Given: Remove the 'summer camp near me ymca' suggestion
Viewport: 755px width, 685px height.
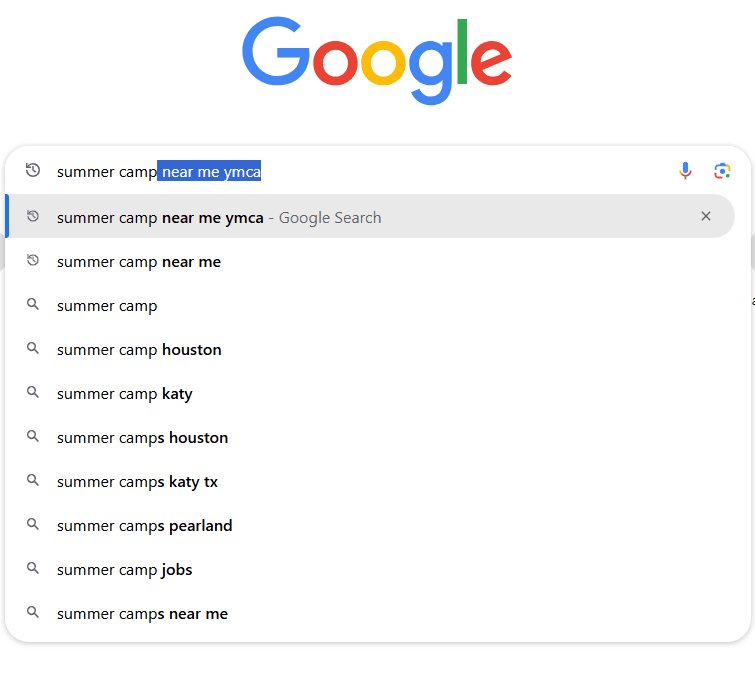Looking at the screenshot, I should point(706,216).
